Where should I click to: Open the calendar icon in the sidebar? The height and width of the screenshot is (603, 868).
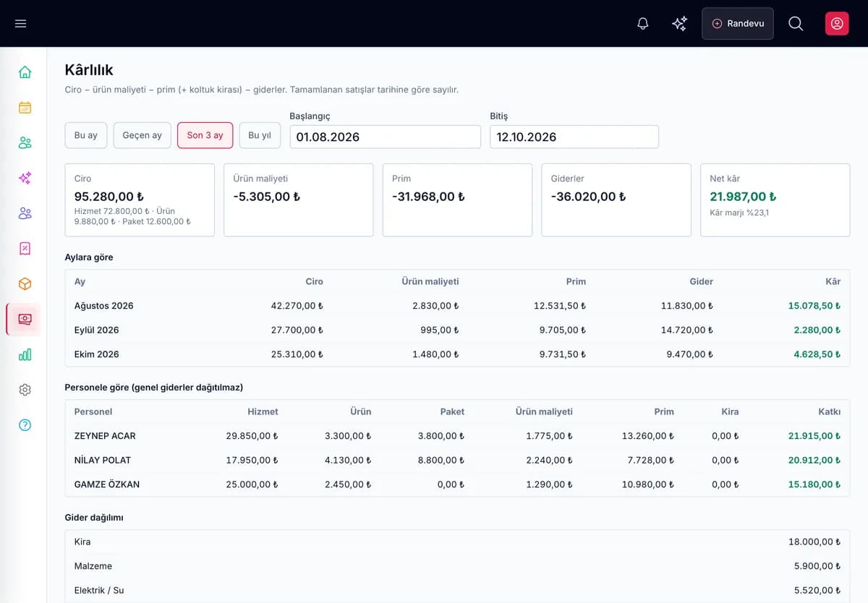tap(25, 108)
